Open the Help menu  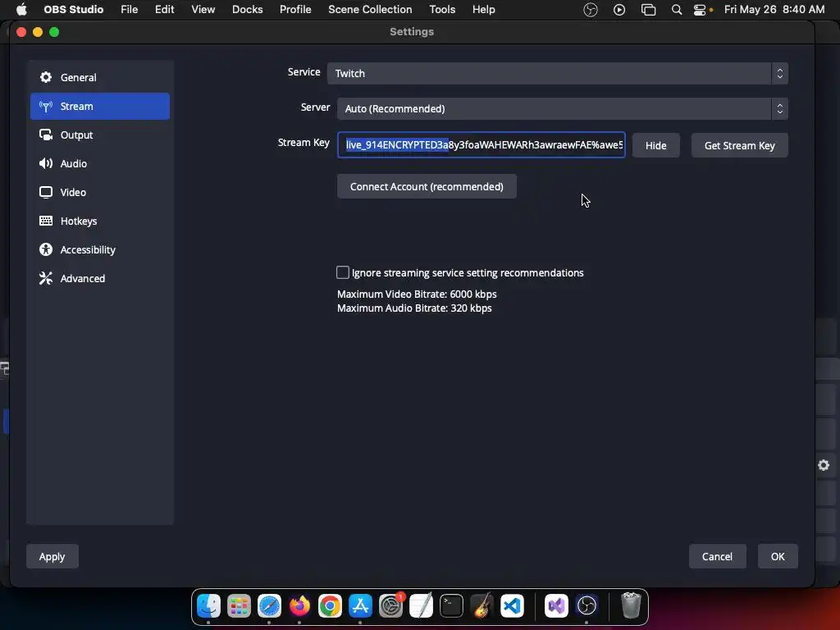(483, 10)
